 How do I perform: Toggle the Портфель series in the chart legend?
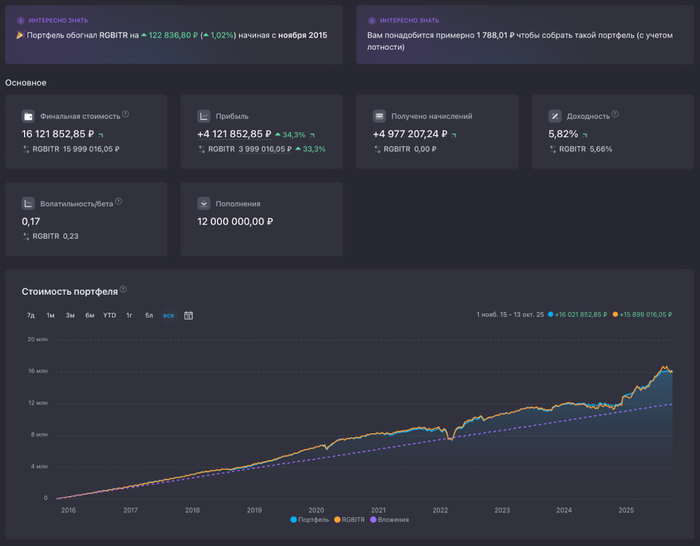point(309,520)
